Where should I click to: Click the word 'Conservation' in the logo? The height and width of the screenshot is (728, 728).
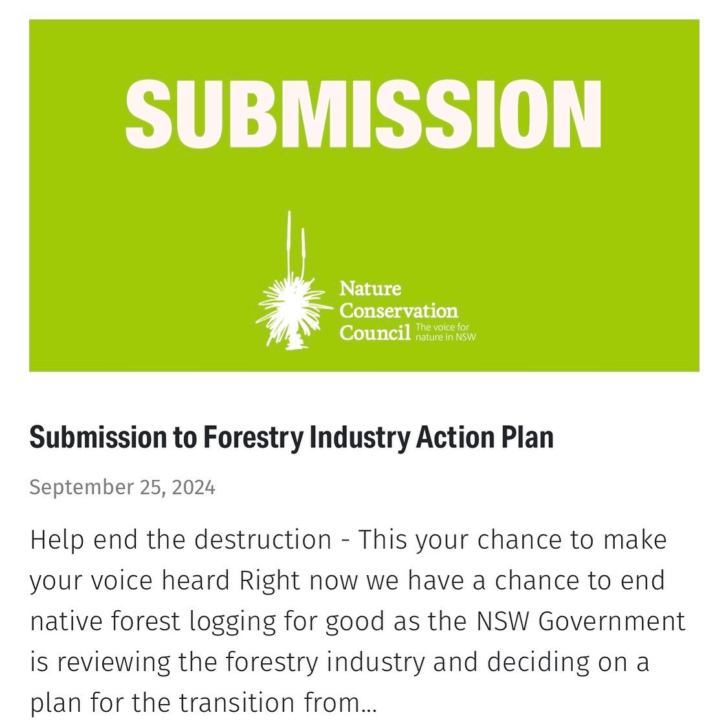pos(399,311)
